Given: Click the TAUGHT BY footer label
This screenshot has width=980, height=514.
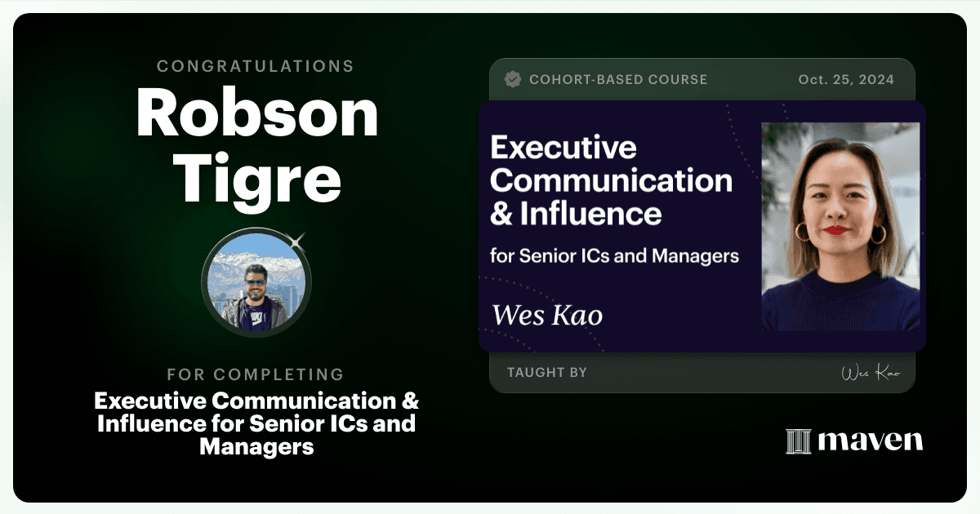Looking at the screenshot, I should pos(547,372).
